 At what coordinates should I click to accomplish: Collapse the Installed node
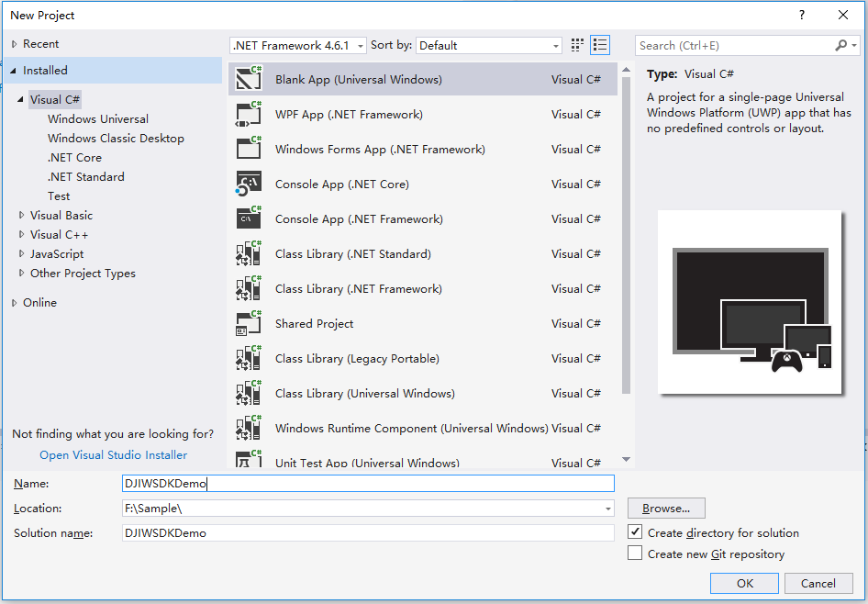coord(13,71)
